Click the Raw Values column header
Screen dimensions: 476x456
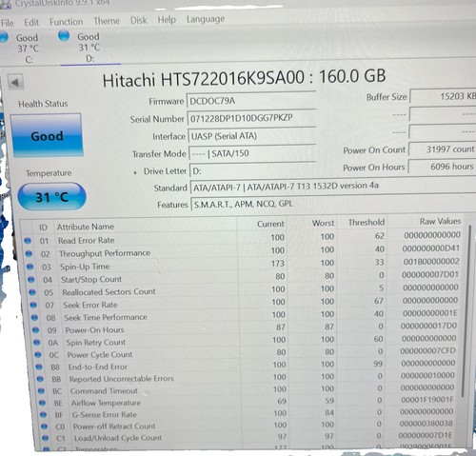click(440, 221)
